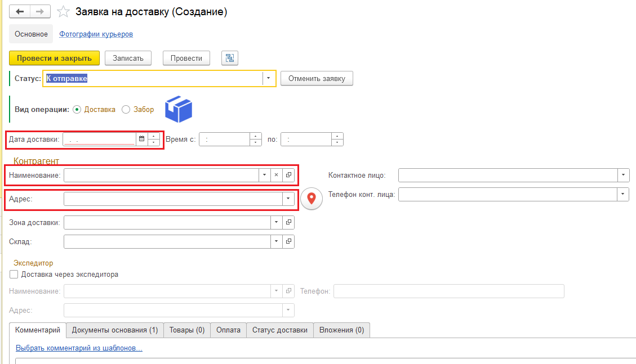636x364 pixels.
Task: Open the Вложения (0) tab
Action: 341,330
